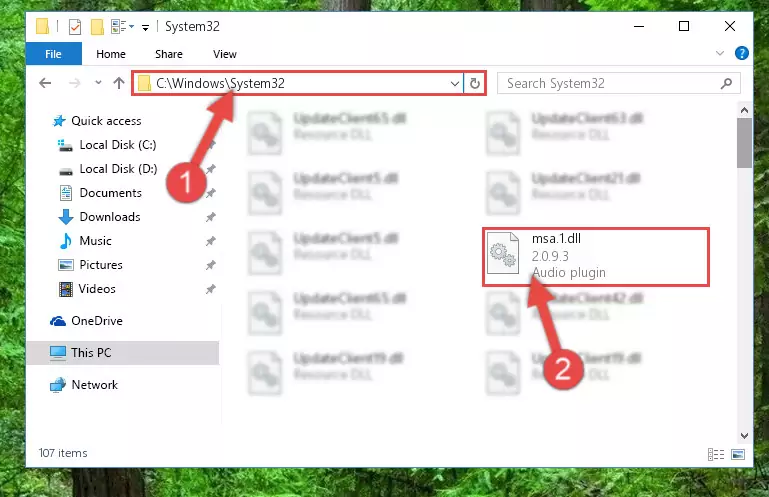Click the Forward navigation arrow
The height and width of the screenshot is (497, 769).
pos(75,83)
